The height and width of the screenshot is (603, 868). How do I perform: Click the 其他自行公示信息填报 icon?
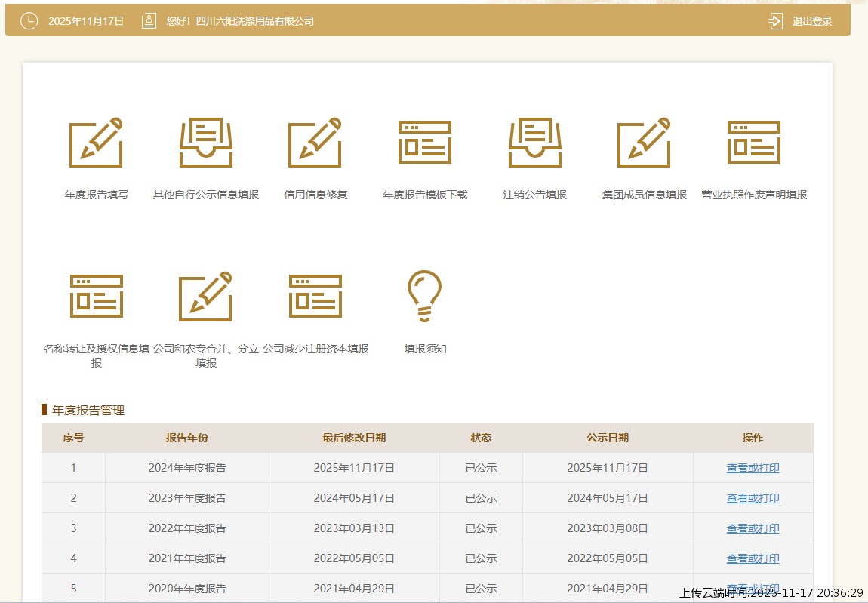click(206, 143)
